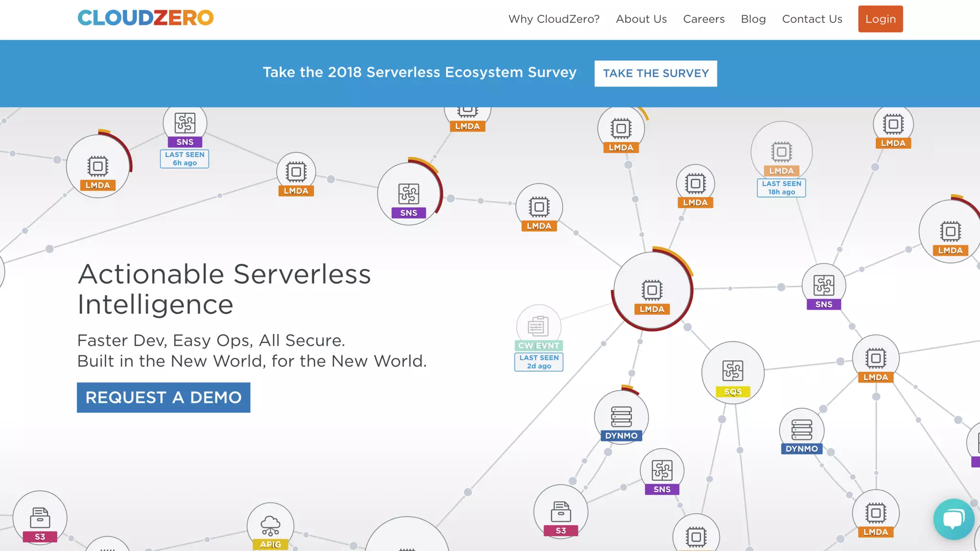Click the DYNMO node with red arc
Screen dimensions: 980x551
point(621,417)
